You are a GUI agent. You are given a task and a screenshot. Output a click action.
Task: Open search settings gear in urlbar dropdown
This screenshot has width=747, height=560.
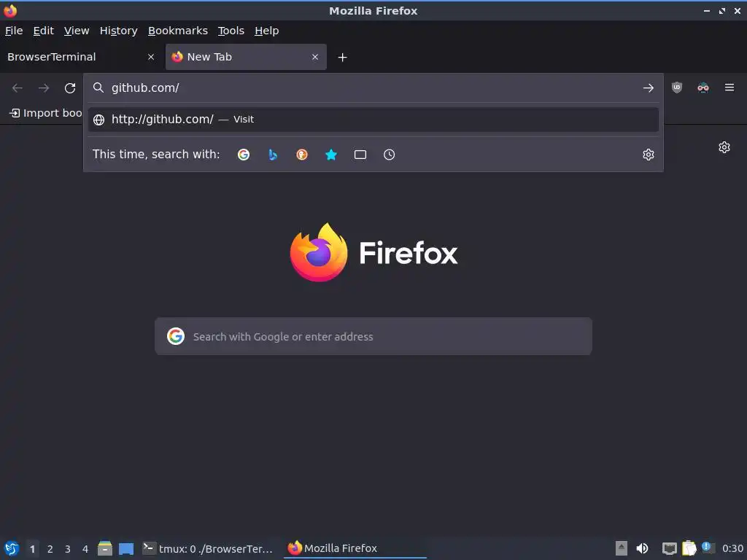click(x=649, y=155)
